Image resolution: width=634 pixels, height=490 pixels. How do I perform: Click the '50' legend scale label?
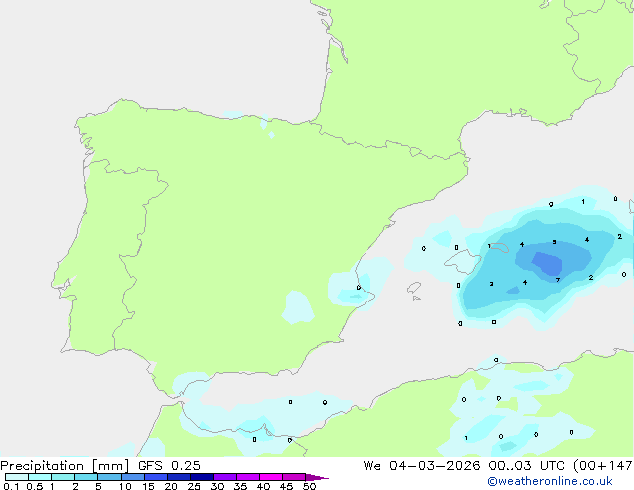(309, 486)
